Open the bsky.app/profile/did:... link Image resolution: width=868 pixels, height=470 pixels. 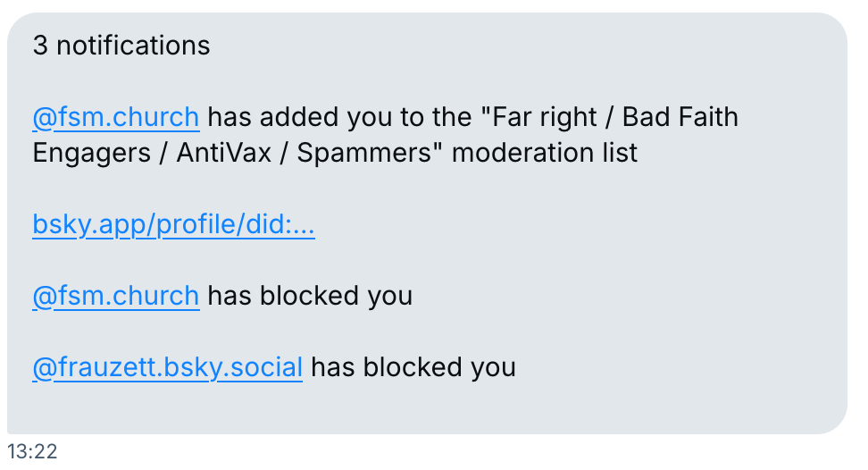click(x=173, y=224)
